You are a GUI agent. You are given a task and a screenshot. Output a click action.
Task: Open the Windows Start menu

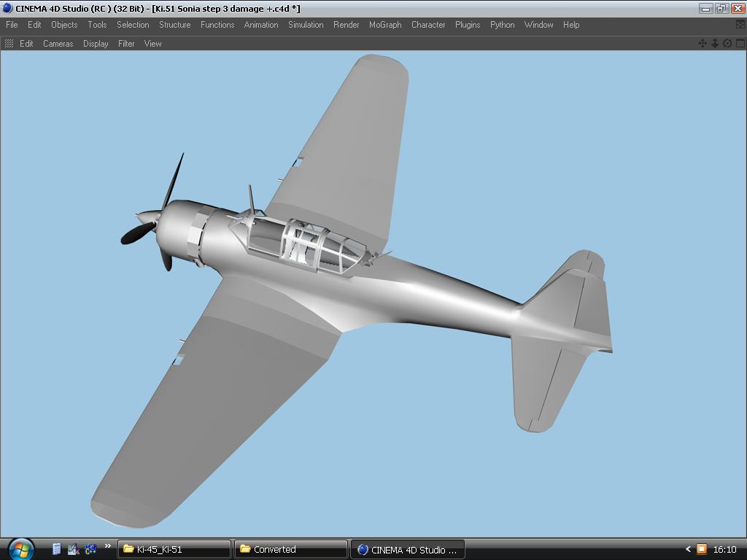pyautogui.click(x=20, y=548)
